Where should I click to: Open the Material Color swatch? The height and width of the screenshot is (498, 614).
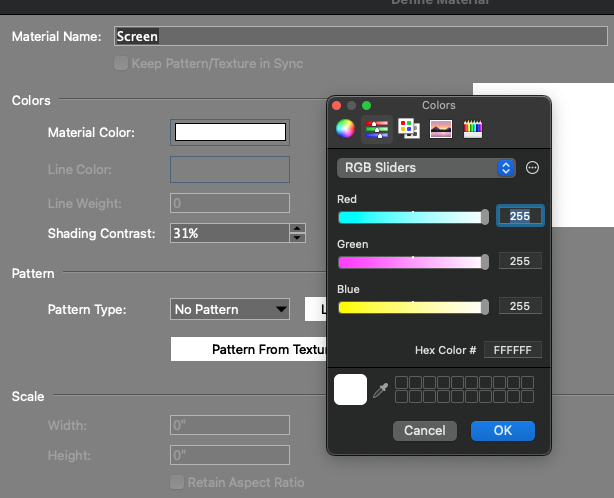(231, 132)
